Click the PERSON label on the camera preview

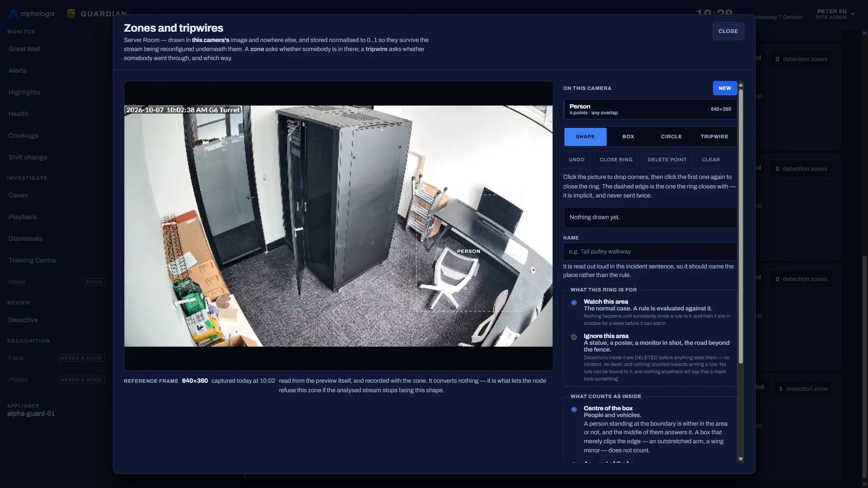pos(468,251)
